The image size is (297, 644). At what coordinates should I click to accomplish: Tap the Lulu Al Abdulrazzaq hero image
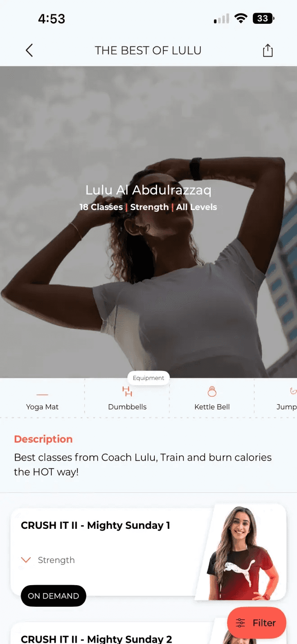click(x=148, y=222)
